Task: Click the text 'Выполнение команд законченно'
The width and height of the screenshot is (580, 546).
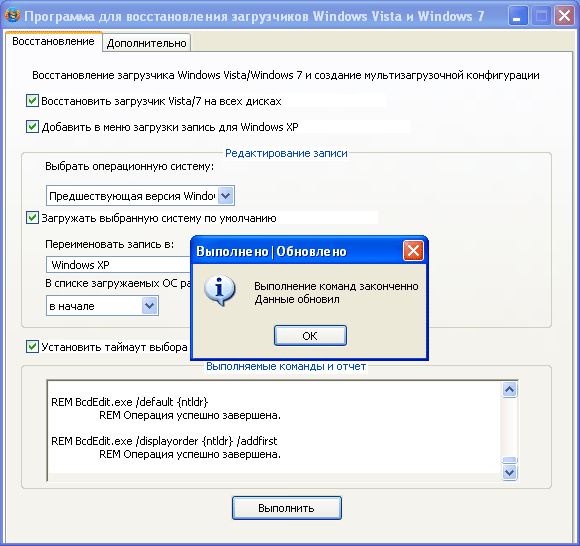Action: coord(336,286)
